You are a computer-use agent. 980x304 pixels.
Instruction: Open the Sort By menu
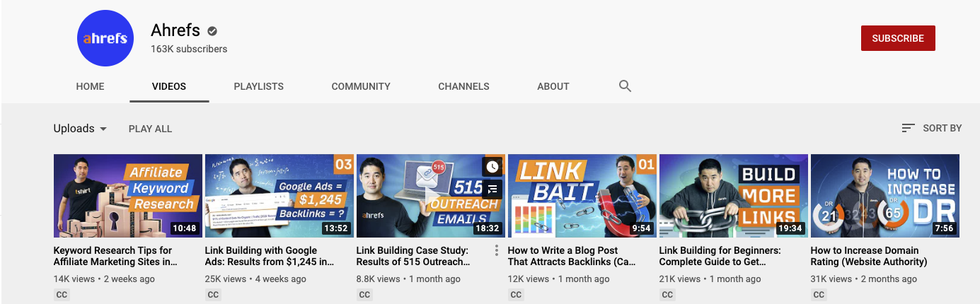click(x=932, y=128)
